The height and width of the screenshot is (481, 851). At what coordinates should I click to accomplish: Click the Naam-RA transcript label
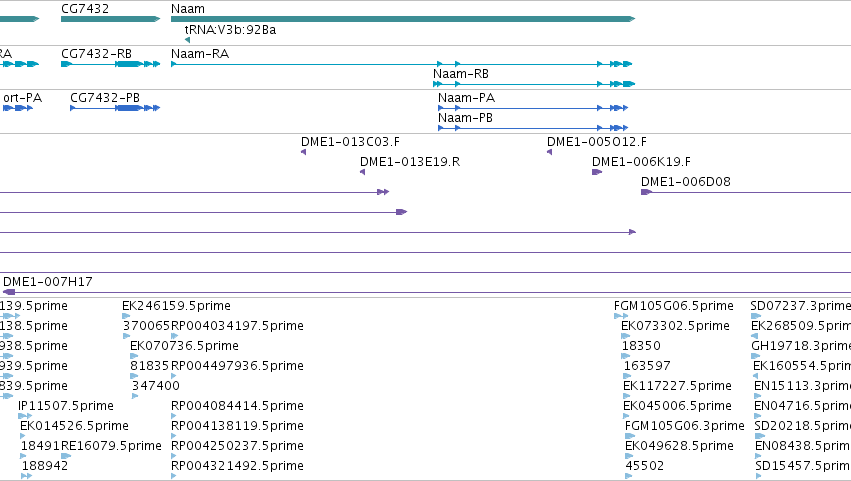coord(200,54)
